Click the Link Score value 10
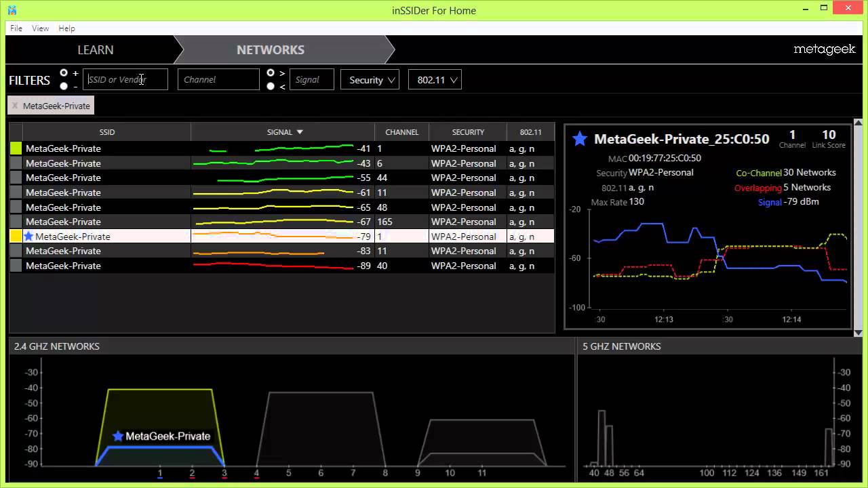868x488 pixels. (x=829, y=135)
